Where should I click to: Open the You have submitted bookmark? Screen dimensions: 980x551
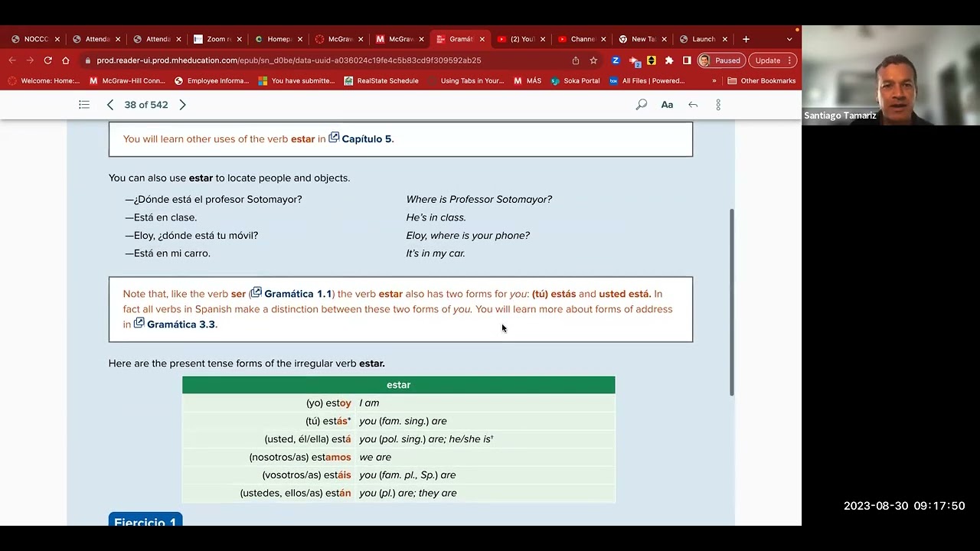(x=296, y=81)
